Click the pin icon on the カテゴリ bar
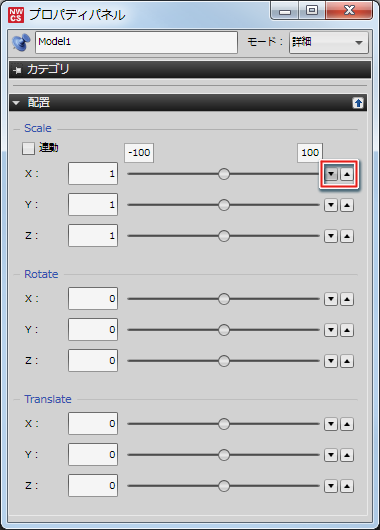 tap(17, 70)
